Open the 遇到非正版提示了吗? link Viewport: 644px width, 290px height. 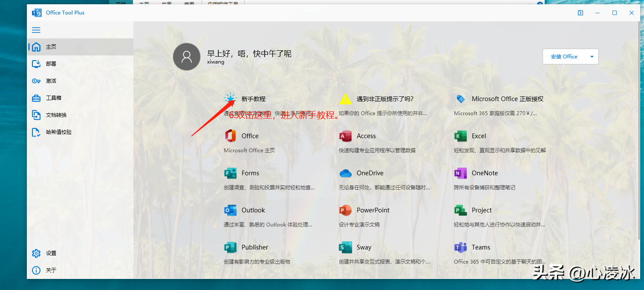385,99
